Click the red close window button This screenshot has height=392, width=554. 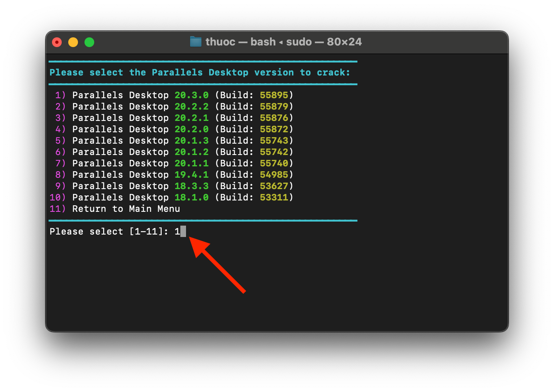point(57,42)
